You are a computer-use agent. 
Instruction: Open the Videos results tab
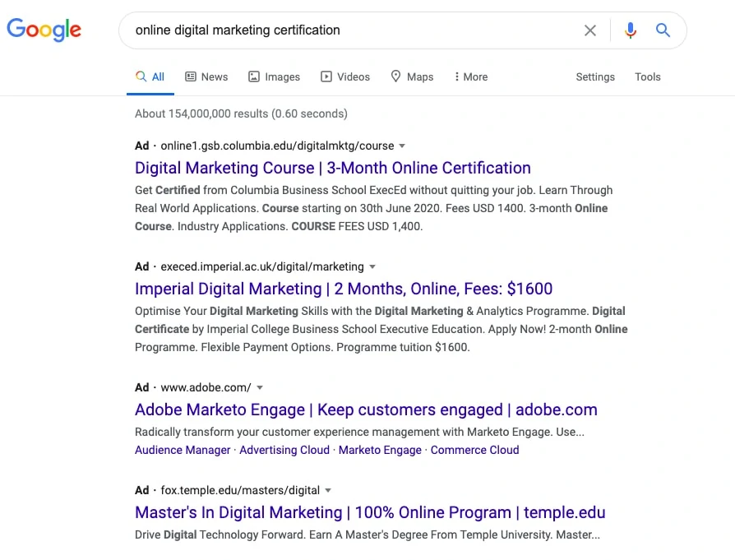pyautogui.click(x=345, y=76)
